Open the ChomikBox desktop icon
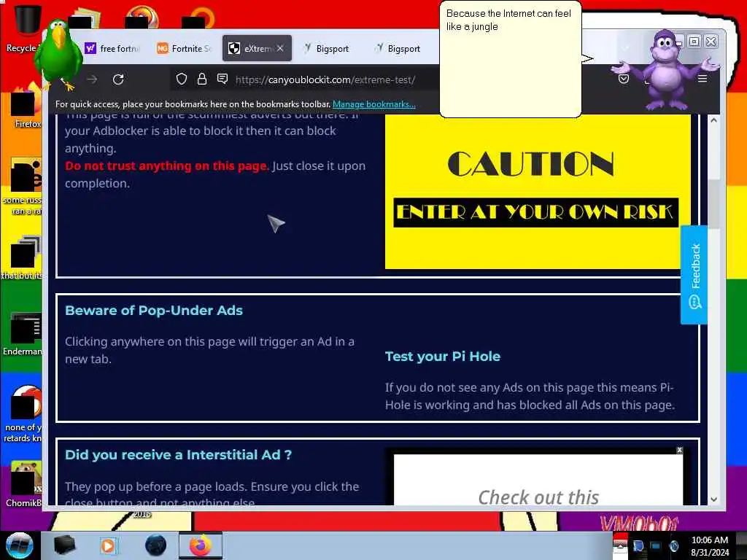Viewport: 747px width, 560px height. coord(25,484)
